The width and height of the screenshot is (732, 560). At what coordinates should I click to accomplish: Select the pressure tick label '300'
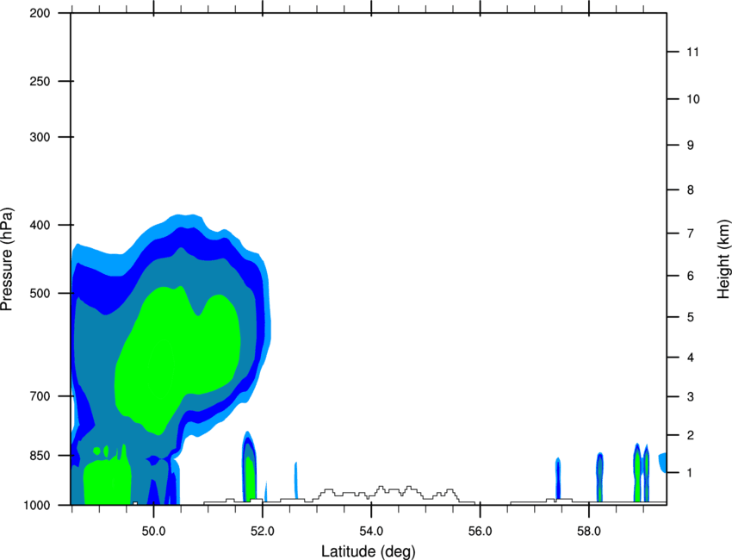click(40, 137)
